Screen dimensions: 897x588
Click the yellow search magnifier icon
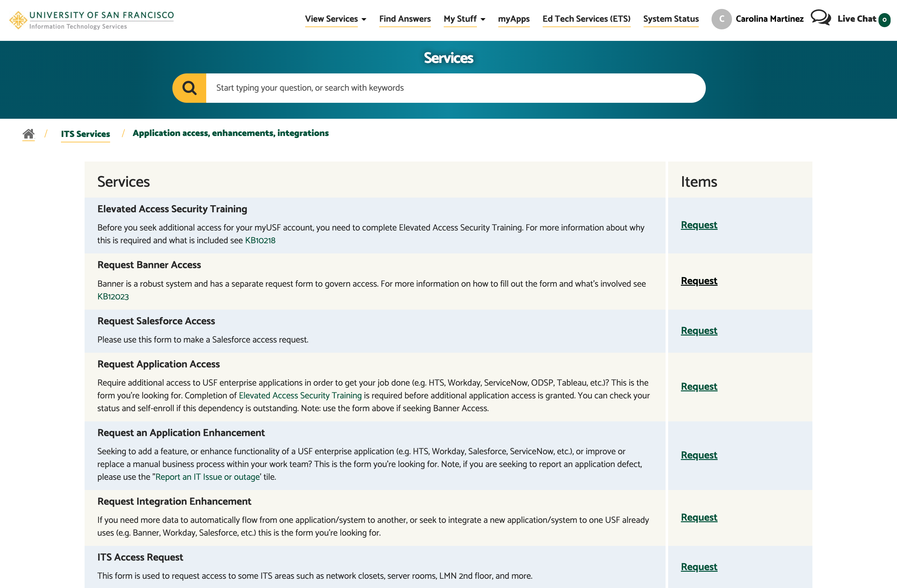click(x=189, y=88)
